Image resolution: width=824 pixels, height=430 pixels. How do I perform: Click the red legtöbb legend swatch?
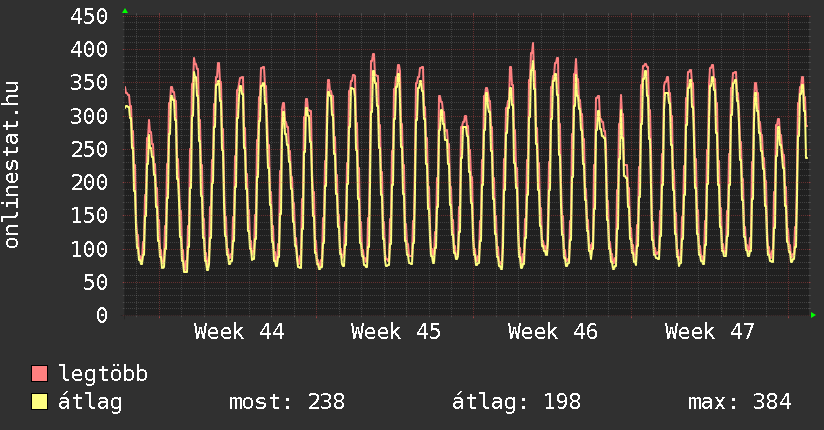tap(39, 374)
